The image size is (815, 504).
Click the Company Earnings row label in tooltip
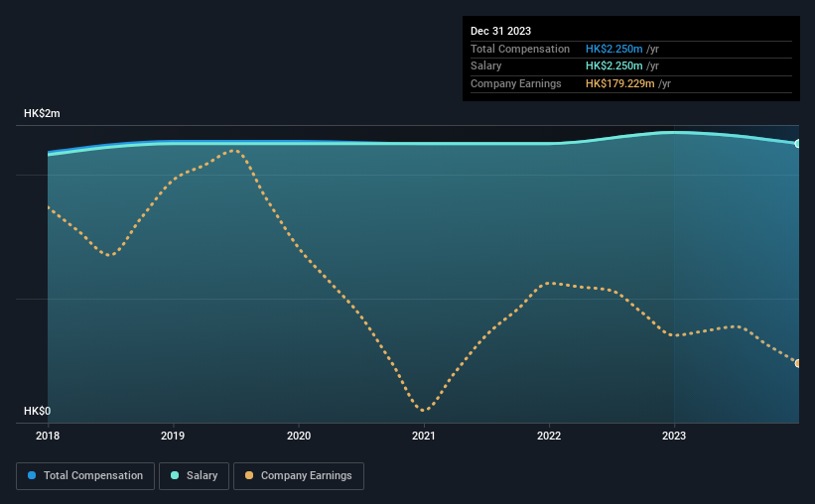coord(515,83)
